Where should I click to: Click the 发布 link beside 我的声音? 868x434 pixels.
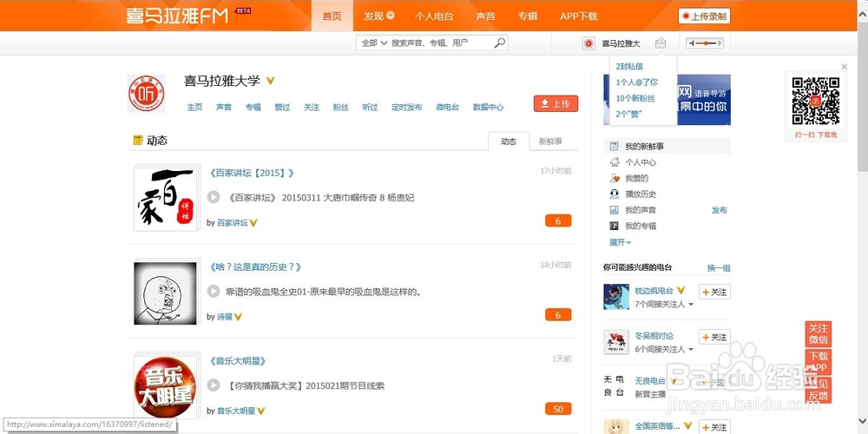(719, 210)
